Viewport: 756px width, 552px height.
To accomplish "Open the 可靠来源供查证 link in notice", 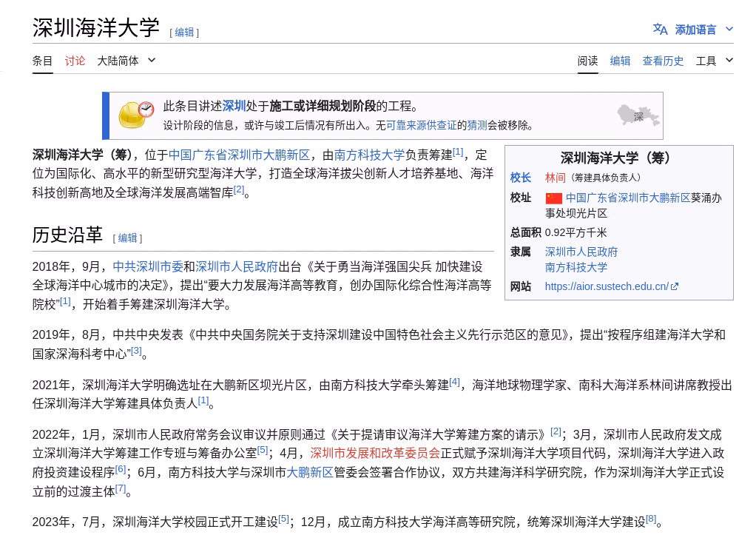I will [421, 125].
